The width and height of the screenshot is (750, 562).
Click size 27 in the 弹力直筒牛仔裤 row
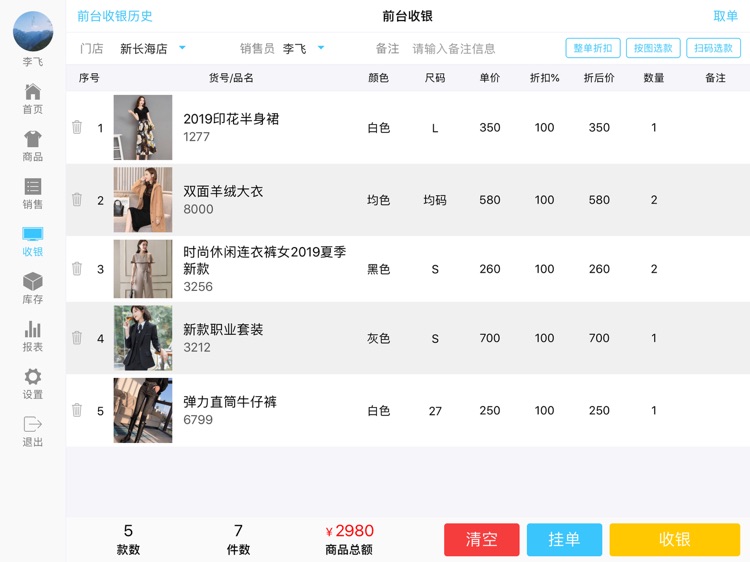[x=435, y=411]
